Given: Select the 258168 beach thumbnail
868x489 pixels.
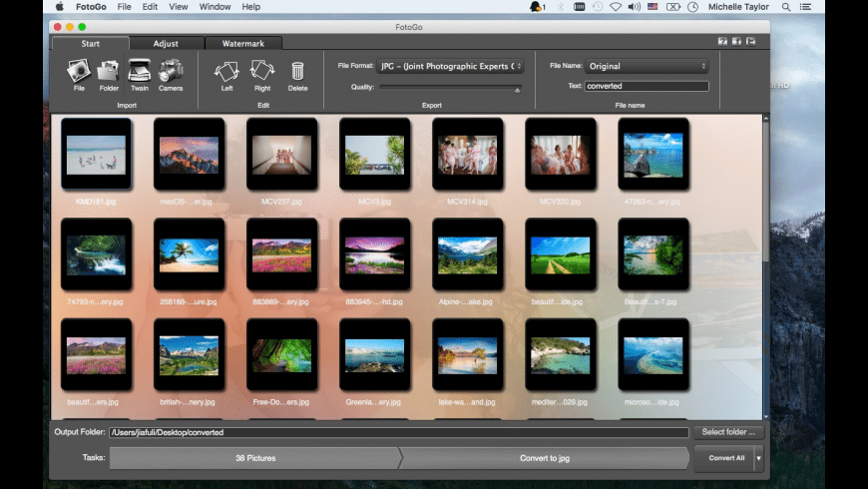Looking at the screenshot, I should pyautogui.click(x=189, y=254).
